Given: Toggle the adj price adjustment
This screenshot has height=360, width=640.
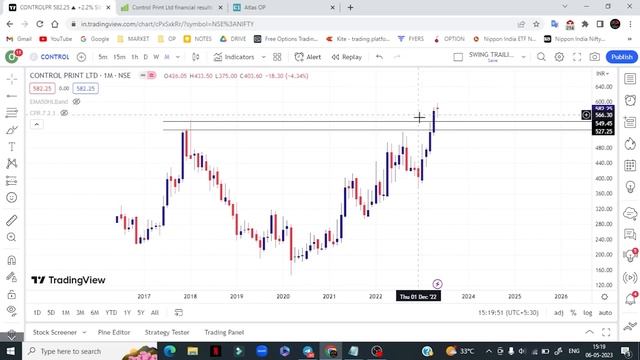Looking at the screenshot, I should coord(558,313).
